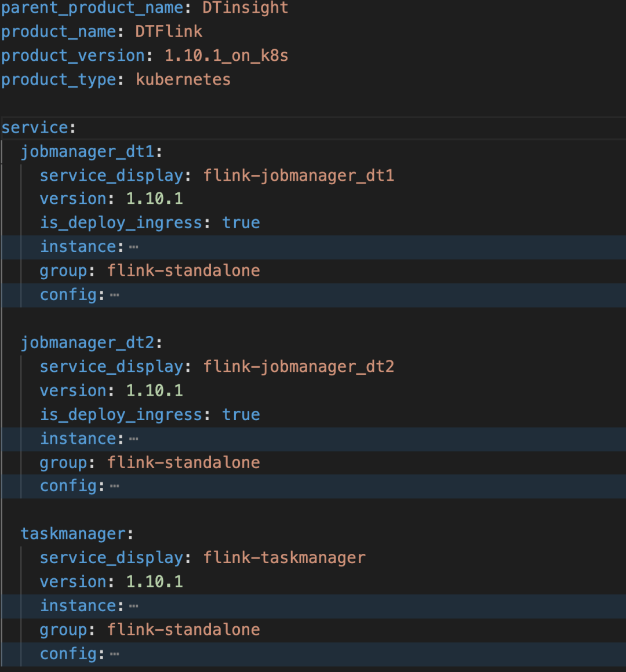Expand the folded instance section under jobmanager_dt1

click(x=134, y=247)
